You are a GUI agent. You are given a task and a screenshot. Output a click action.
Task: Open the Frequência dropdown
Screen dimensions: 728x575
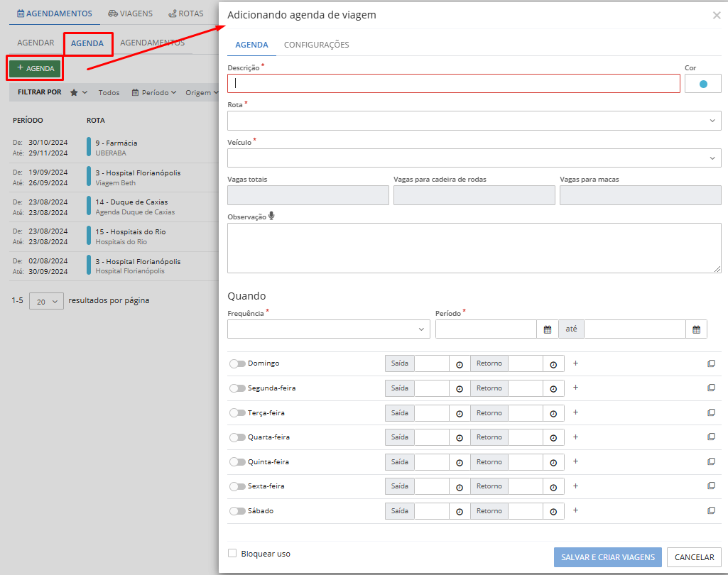pyautogui.click(x=329, y=329)
